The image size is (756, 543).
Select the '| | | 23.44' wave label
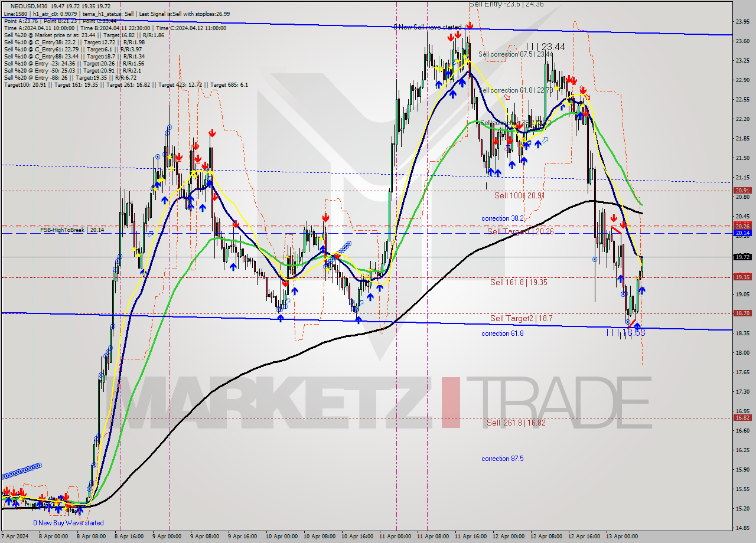(545, 47)
